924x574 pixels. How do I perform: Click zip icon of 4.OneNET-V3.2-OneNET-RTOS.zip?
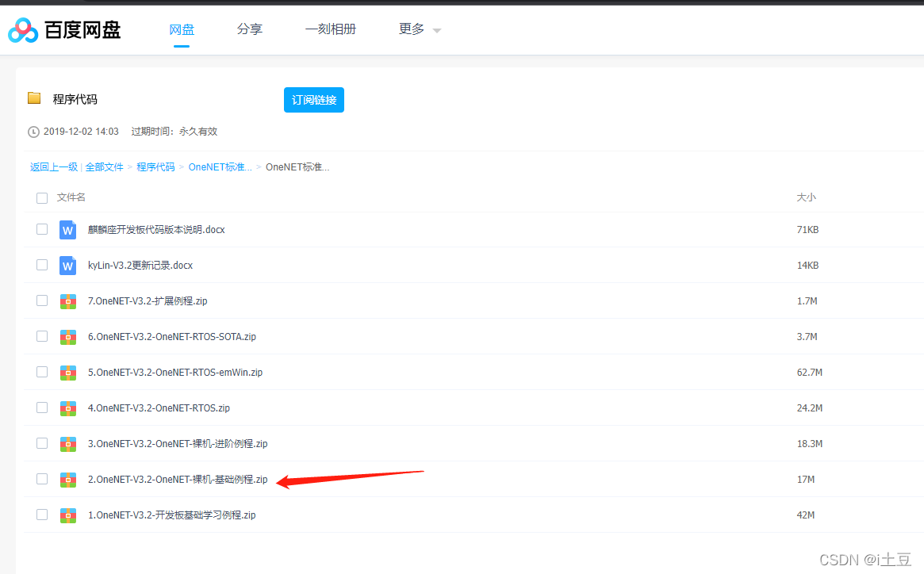click(x=67, y=408)
